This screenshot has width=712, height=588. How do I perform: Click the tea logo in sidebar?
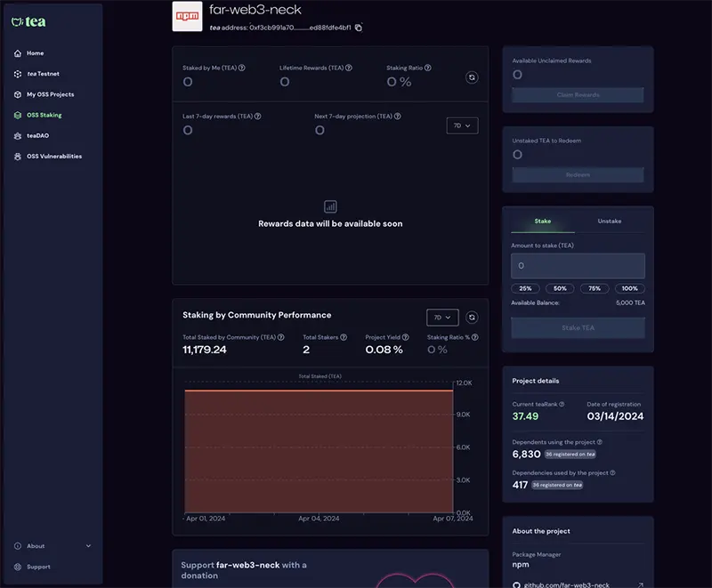click(x=28, y=21)
